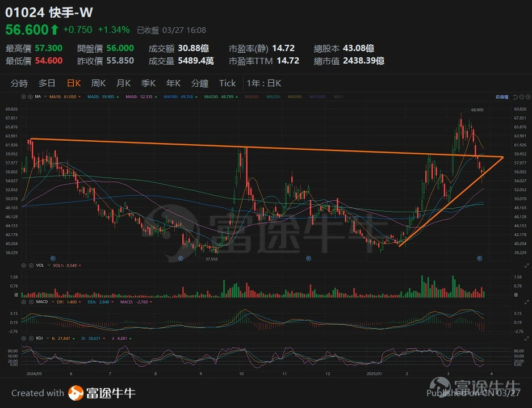Click the stock title 01024 快手-W
This screenshot has width=532, height=408.
tap(49, 12)
